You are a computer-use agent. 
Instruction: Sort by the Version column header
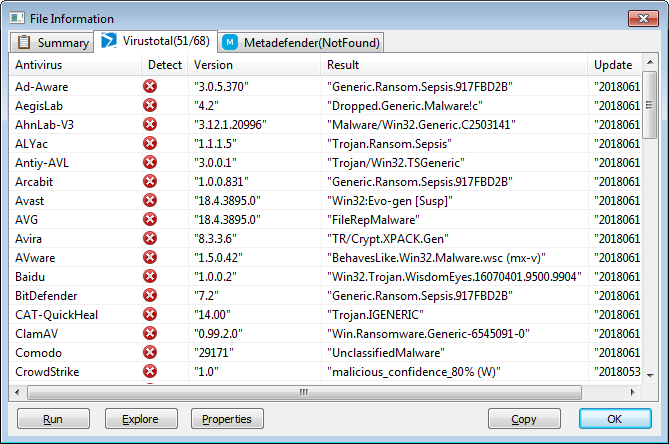tap(254, 65)
